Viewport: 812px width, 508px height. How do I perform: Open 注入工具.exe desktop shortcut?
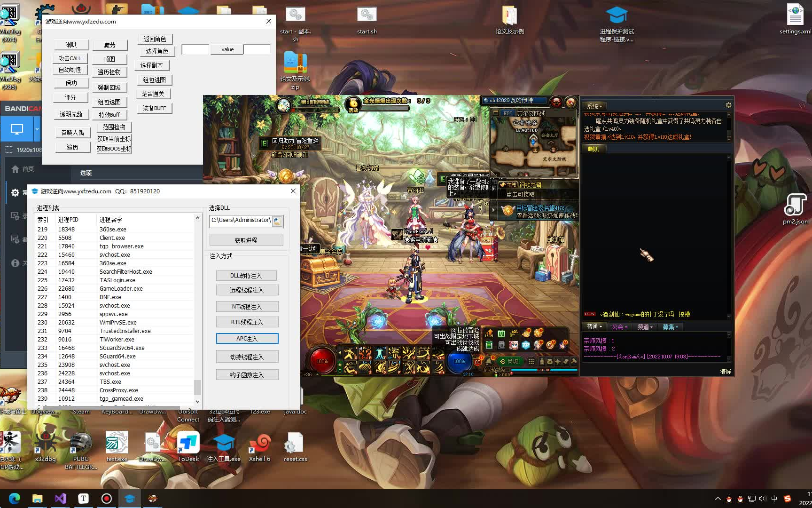pyautogui.click(x=224, y=447)
